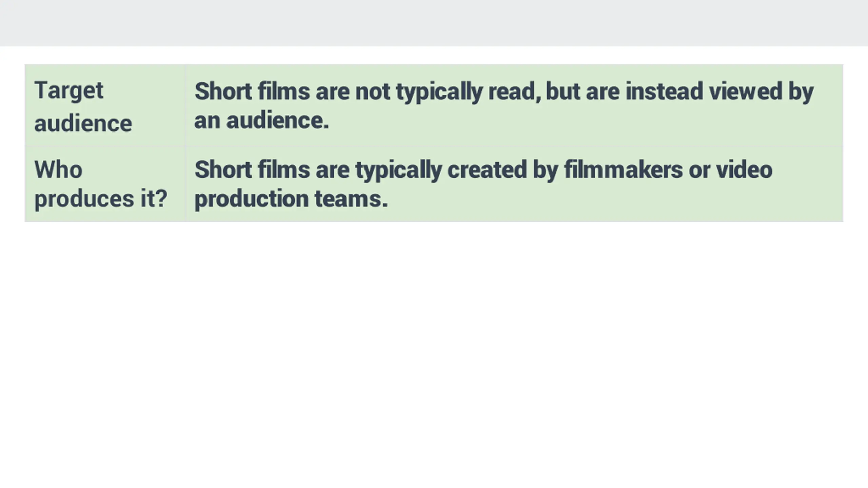868x488 pixels.
Task: Click the word "read," in the first row
Action: tap(514, 91)
